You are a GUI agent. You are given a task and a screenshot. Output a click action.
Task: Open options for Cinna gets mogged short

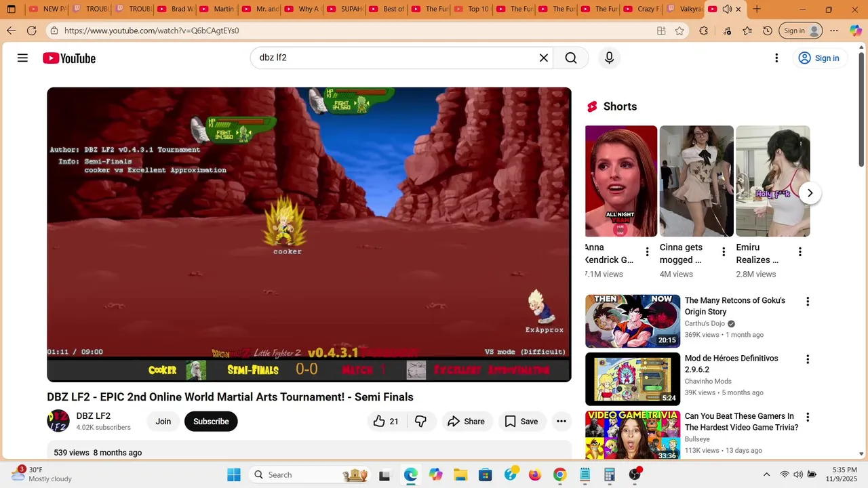coord(724,252)
